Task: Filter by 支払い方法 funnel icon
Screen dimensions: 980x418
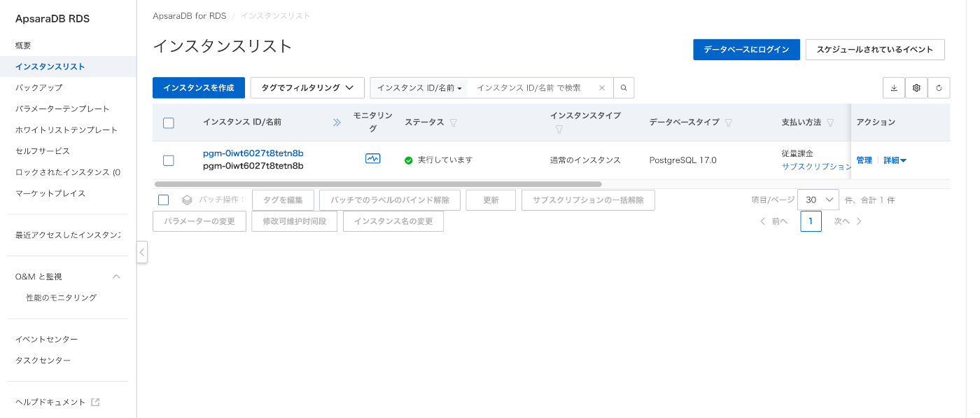Action: [x=830, y=123]
